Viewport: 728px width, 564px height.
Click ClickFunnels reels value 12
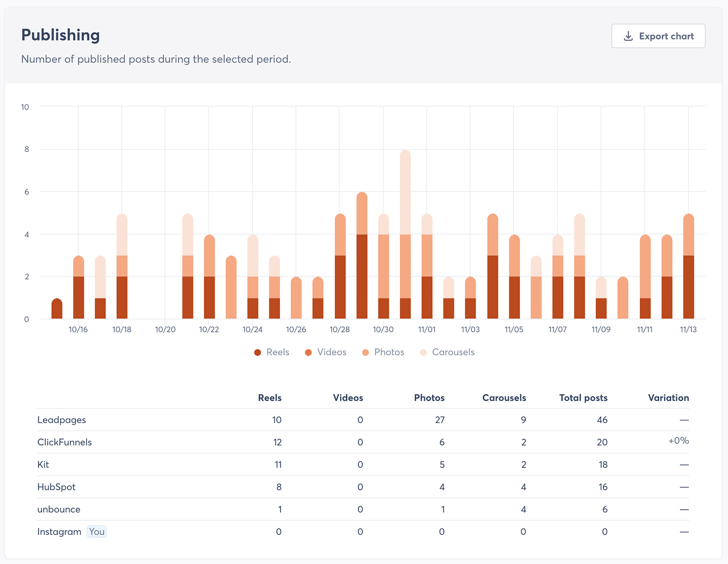[x=277, y=442]
